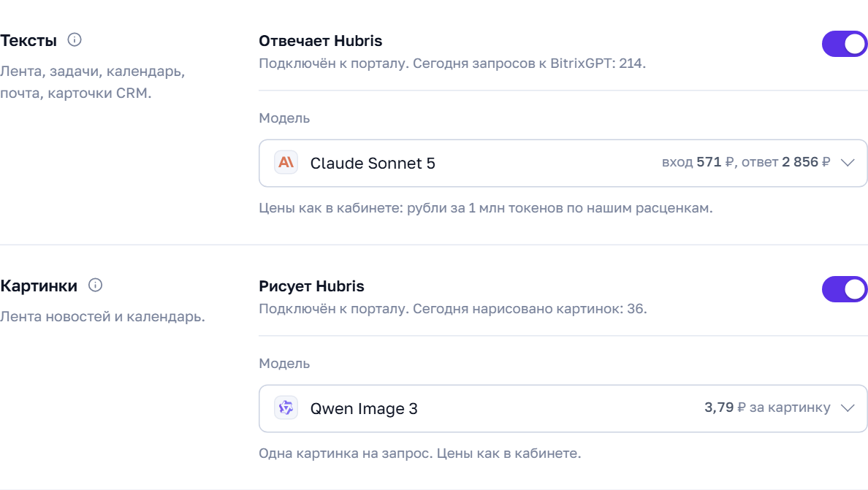Click the нарисовано картинок: 36 status line
The image size is (868, 490).
(453, 309)
